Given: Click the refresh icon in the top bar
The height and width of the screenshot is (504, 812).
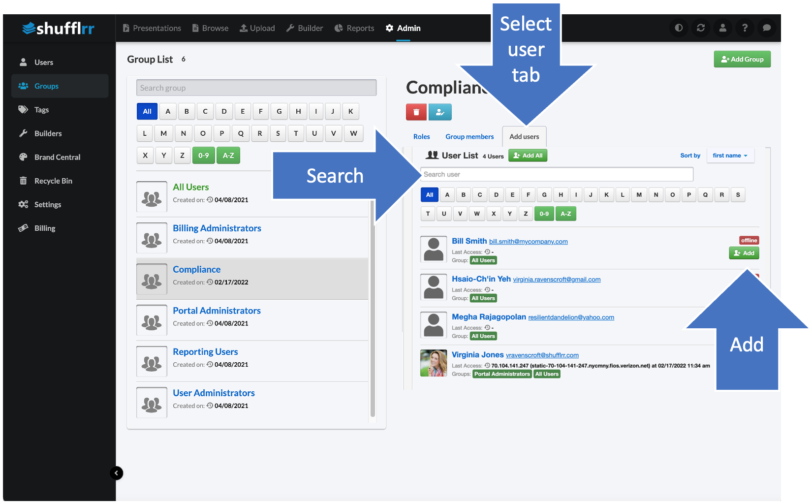Looking at the screenshot, I should (x=701, y=28).
